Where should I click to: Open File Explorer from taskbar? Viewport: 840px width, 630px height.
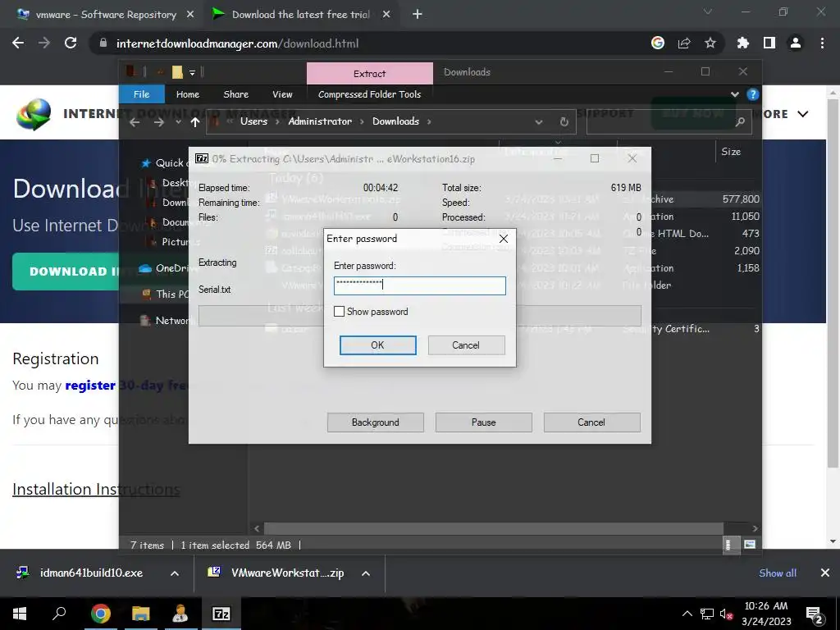coord(140,614)
